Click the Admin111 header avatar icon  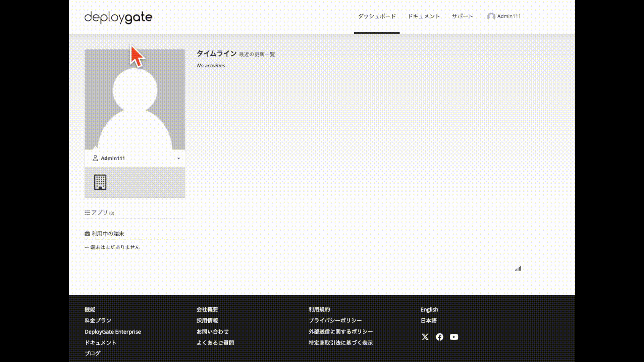491,16
